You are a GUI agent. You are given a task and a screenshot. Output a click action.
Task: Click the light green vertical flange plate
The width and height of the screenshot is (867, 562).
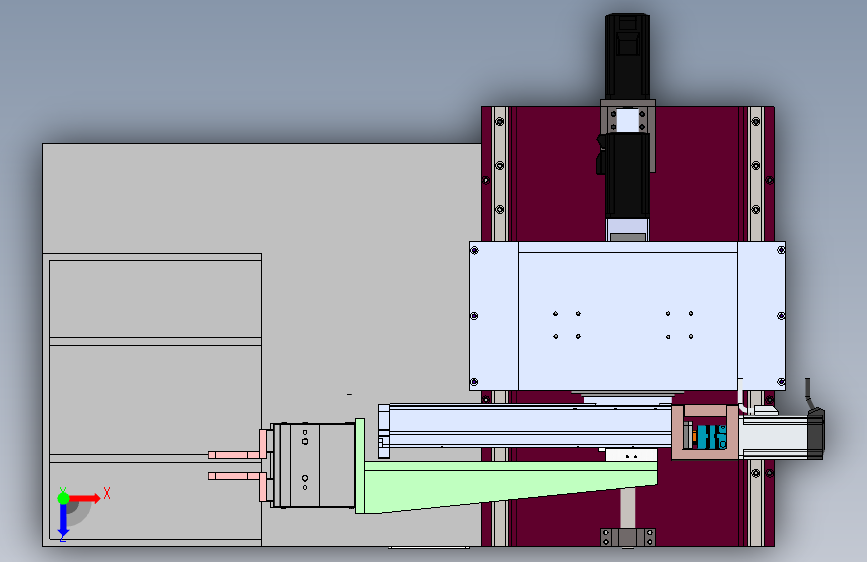coord(360,466)
